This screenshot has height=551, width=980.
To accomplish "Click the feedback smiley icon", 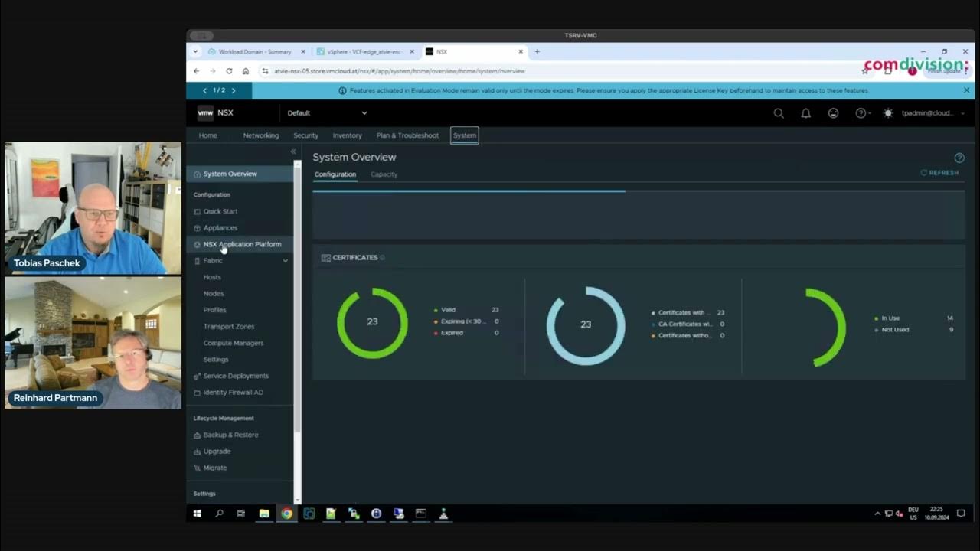I will (833, 113).
